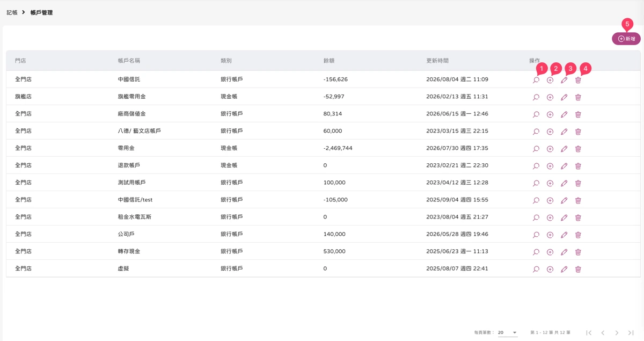View details of 公司戶 account

[x=536, y=235]
